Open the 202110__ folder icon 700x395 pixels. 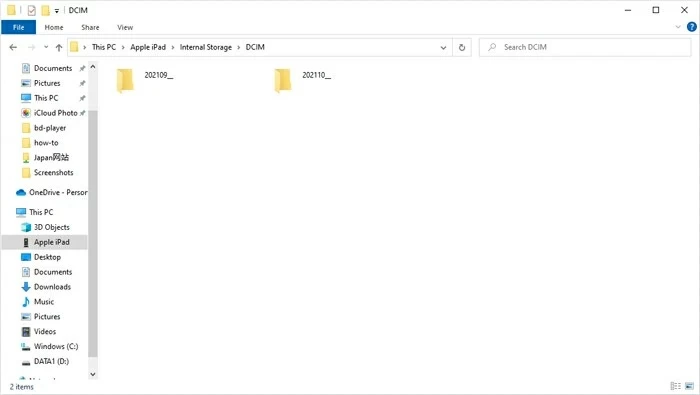point(283,80)
